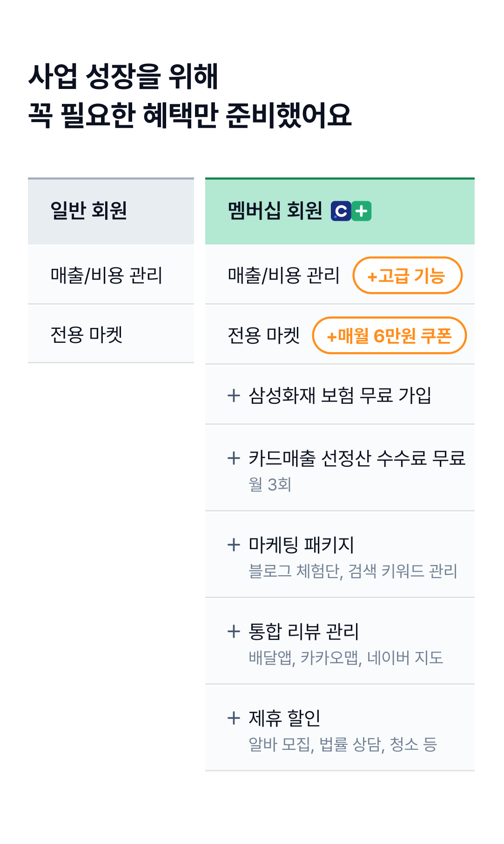Click the 사업 성장을 위해 headline
504x844 pixels.
(123, 76)
